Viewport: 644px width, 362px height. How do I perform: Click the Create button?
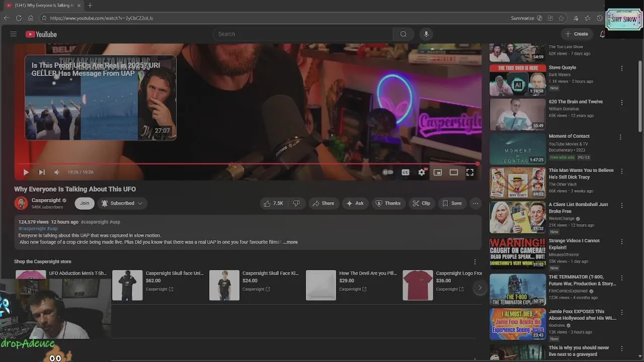coord(577,34)
